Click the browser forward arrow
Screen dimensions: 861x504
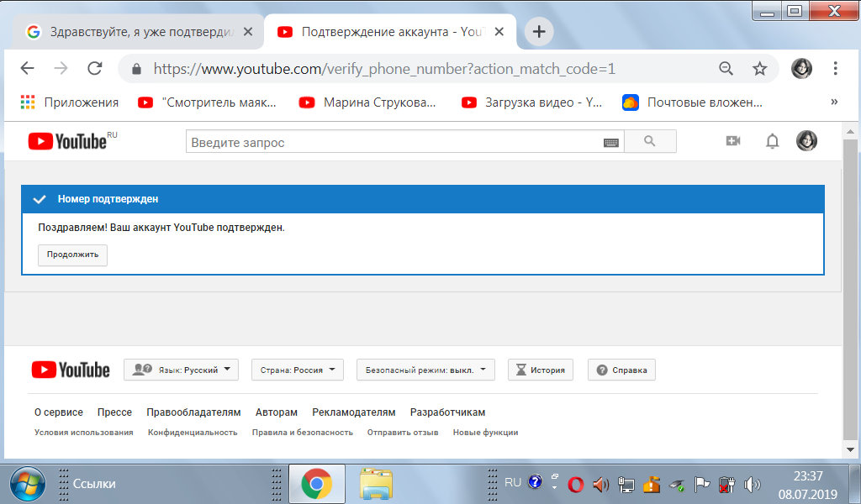61,68
